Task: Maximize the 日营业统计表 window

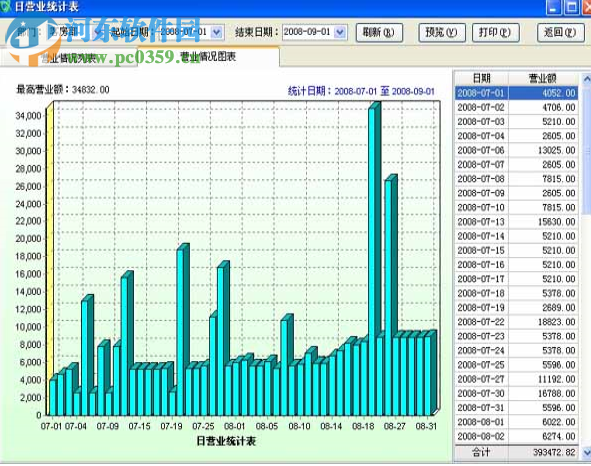Action: click(x=571, y=7)
